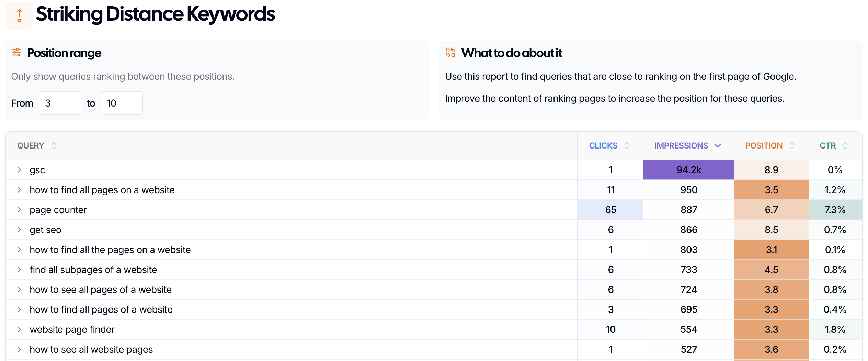Sort table by Query column arrows
This screenshot has width=868, height=361.
54,146
